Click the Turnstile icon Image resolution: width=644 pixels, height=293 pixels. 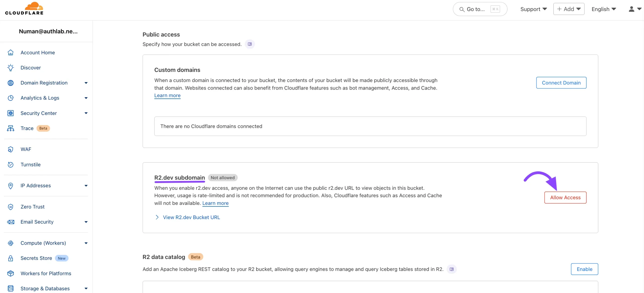point(11,164)
